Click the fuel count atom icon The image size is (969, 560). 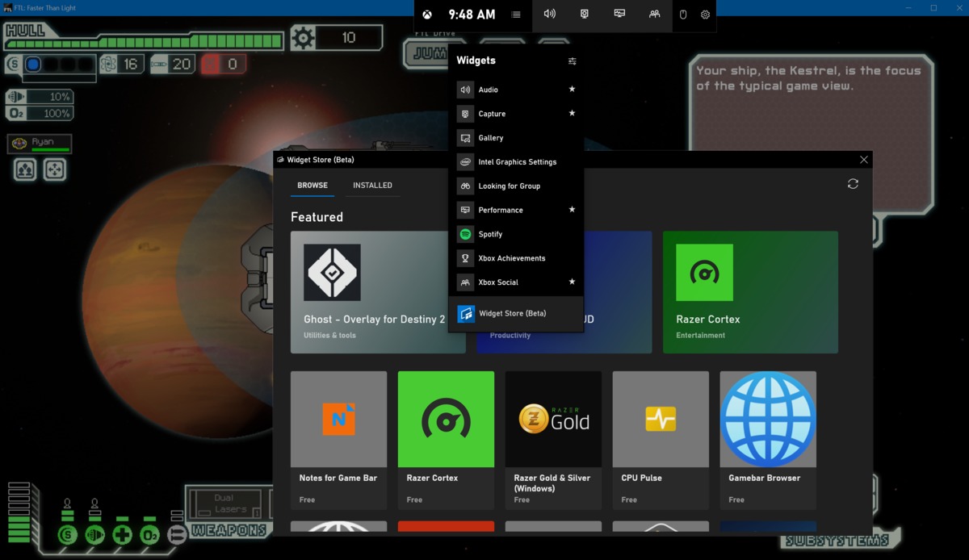(x=108, y=64)
